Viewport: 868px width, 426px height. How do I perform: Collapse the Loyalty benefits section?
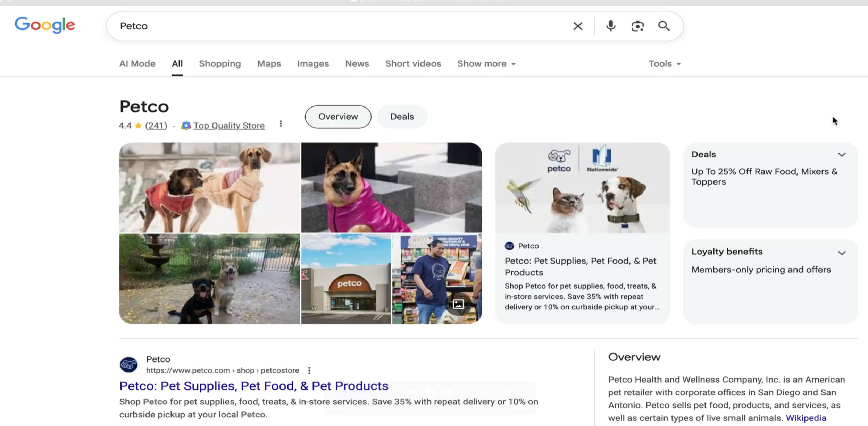[842, 252]
